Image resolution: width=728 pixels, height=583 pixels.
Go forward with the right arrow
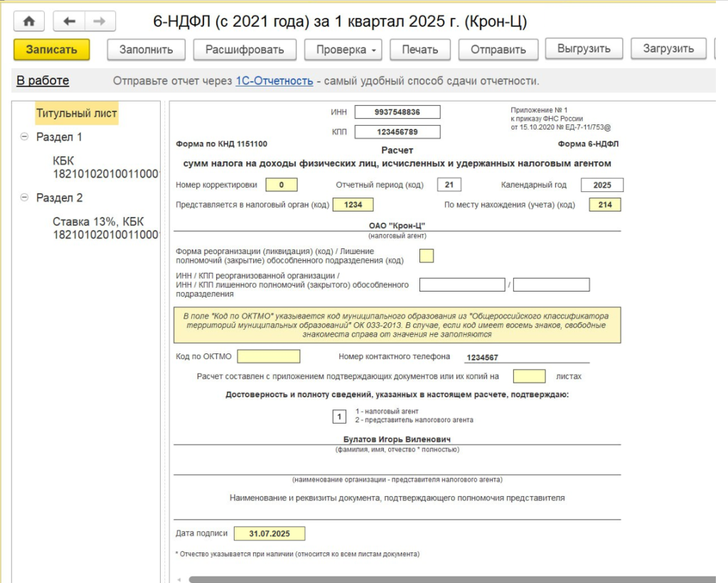tap(100, 21)
